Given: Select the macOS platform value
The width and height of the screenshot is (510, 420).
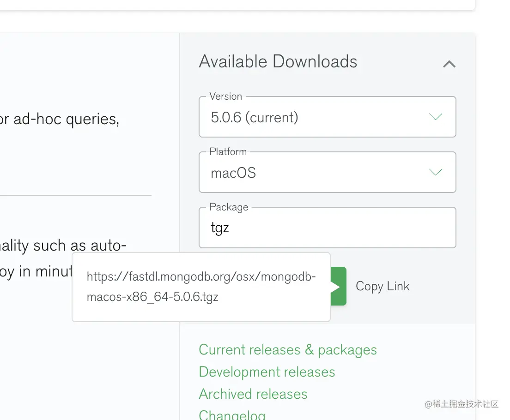Looking at the screenshot, I should tap(233, 173).
